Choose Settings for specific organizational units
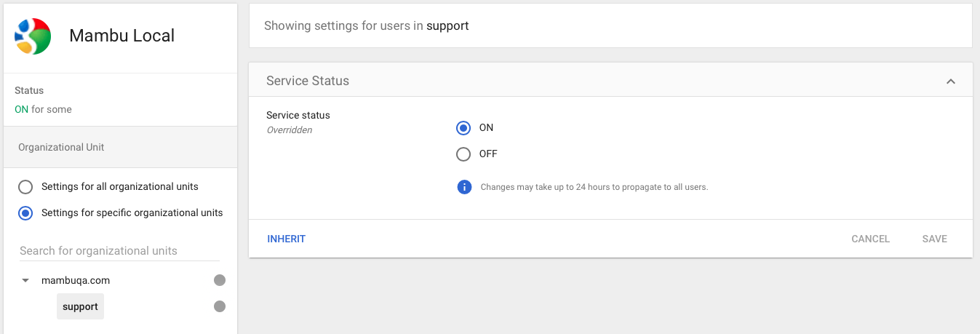This screenshot has width=980, height=334. click(x=25, y=213)
